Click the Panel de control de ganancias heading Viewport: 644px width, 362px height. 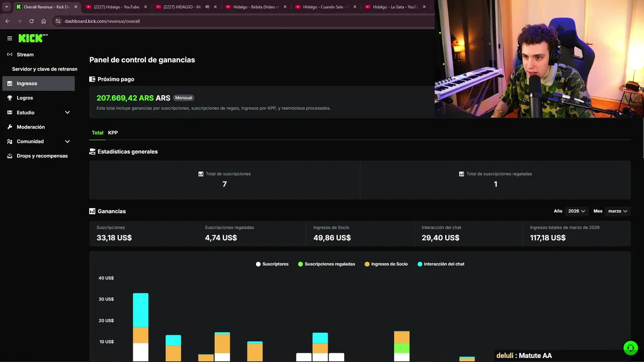tap(142, 60)
